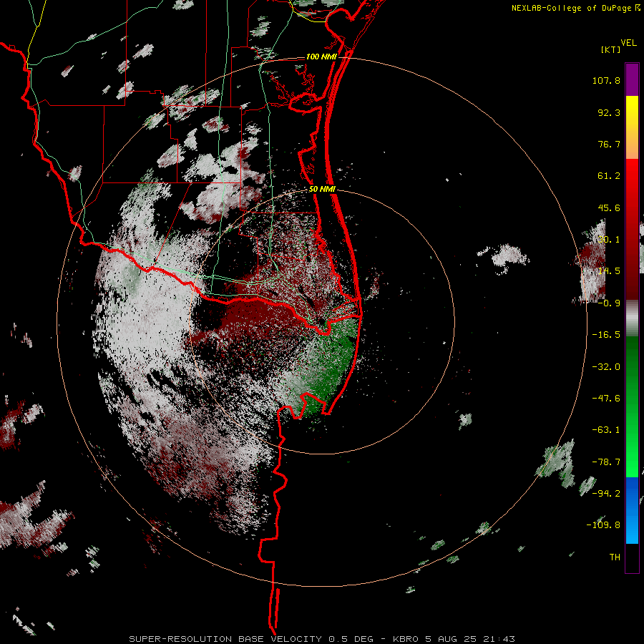The height and width of the screenshot is (644, 644).
Task: Click the 107.8 velocity scale value
Action: (606, 80)
